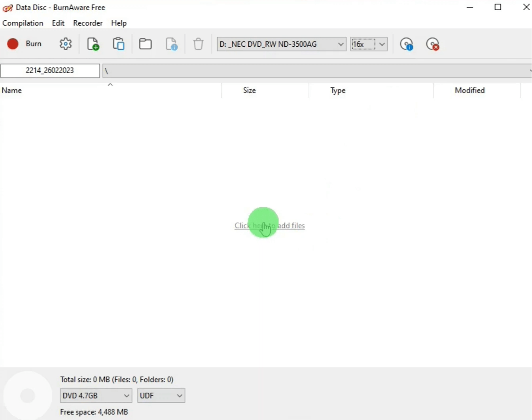Open the Compilation menu
This screenshot has height=420, width=532.
tap(23, 23)
